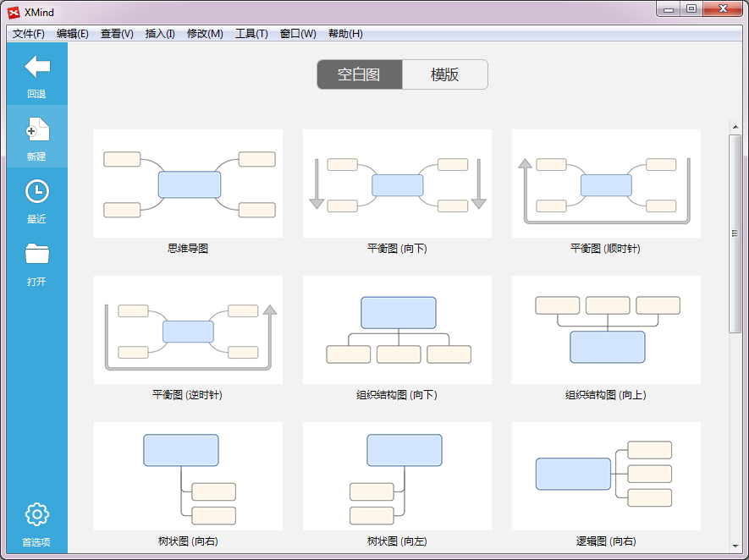The image size is (749, 560).
Task: Switch to the 模版 tab
Action: click(444, 74)
